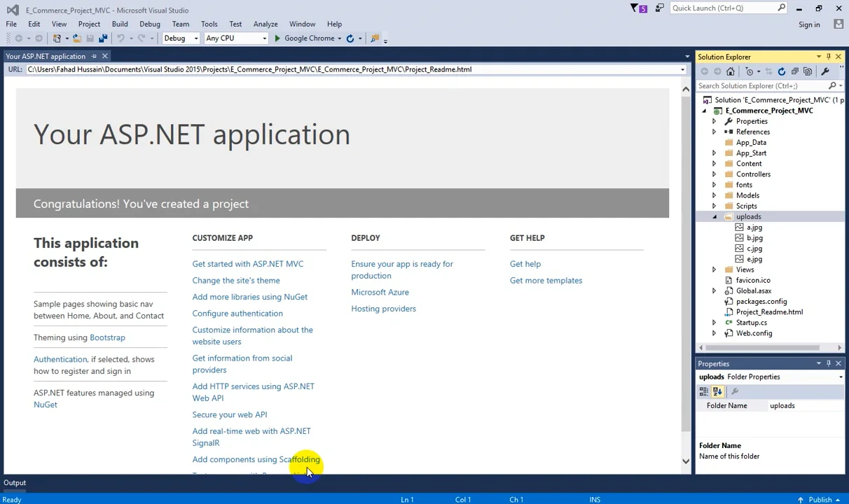The width and height of the screenshot is (849, 504).
Task: Click the Sign in button
Action: click(809, 24)
